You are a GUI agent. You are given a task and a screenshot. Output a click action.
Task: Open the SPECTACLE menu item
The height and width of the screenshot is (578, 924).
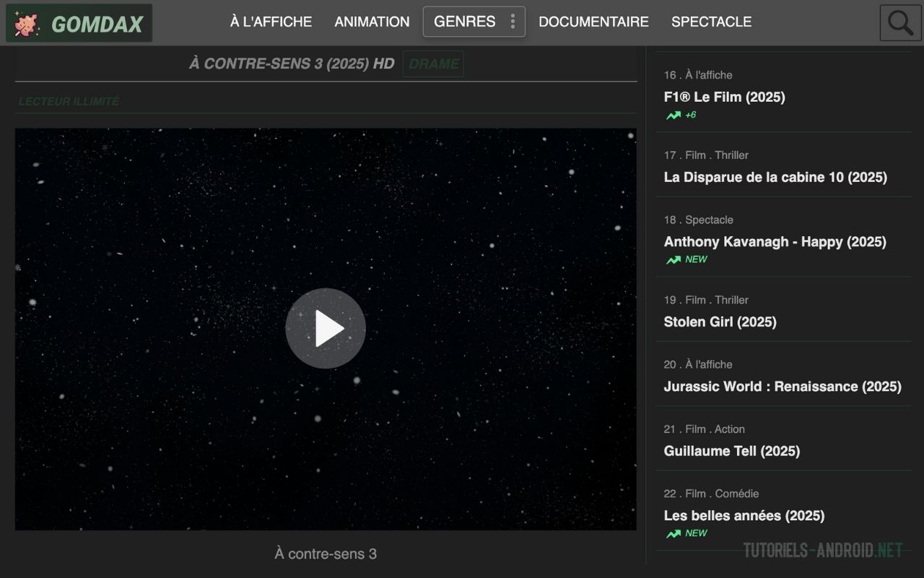pos(711,22)
